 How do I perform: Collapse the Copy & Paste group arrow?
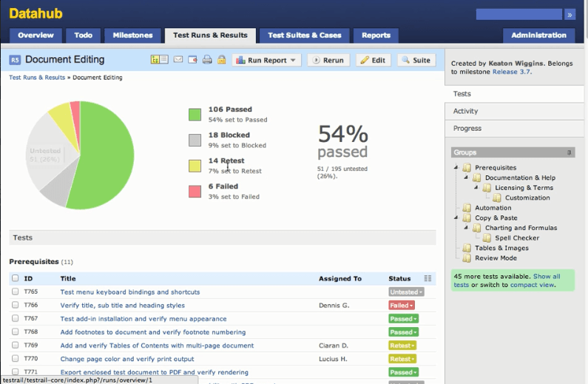tap(456, 218)
